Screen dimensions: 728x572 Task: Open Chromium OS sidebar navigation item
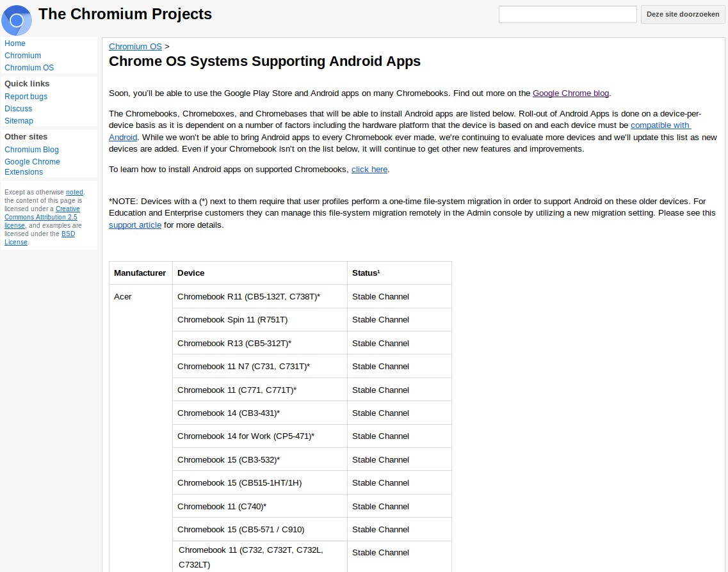(29, 68)
